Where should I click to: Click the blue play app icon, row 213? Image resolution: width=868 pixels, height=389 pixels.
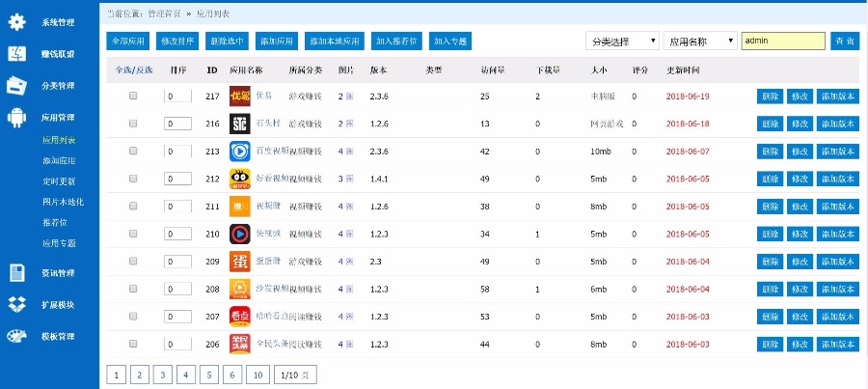pyautogui.click(x=240, y=152)
